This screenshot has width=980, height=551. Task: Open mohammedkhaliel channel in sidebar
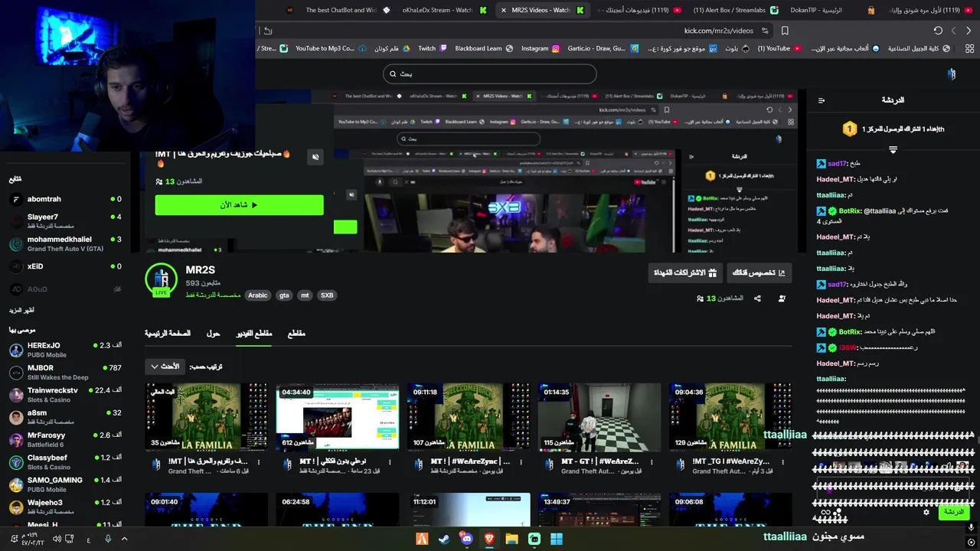click(x=65, y=243)
